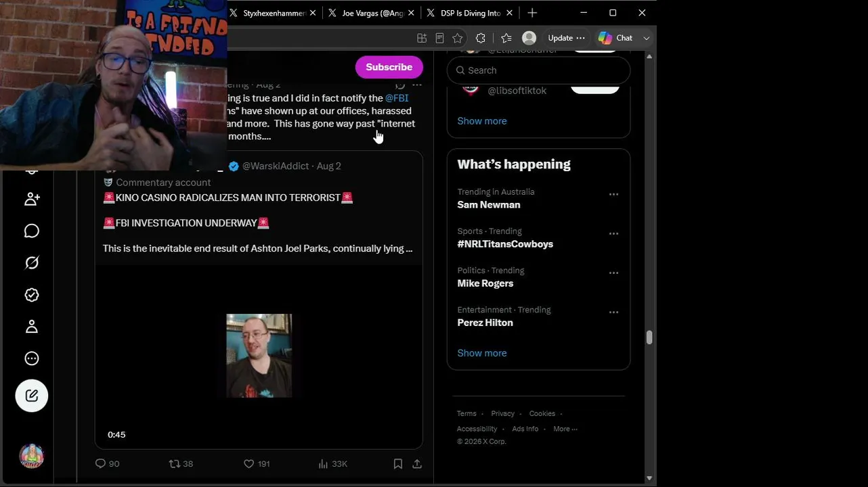
Task: Click the purple Subscribe button
Action: coord(389,67)
